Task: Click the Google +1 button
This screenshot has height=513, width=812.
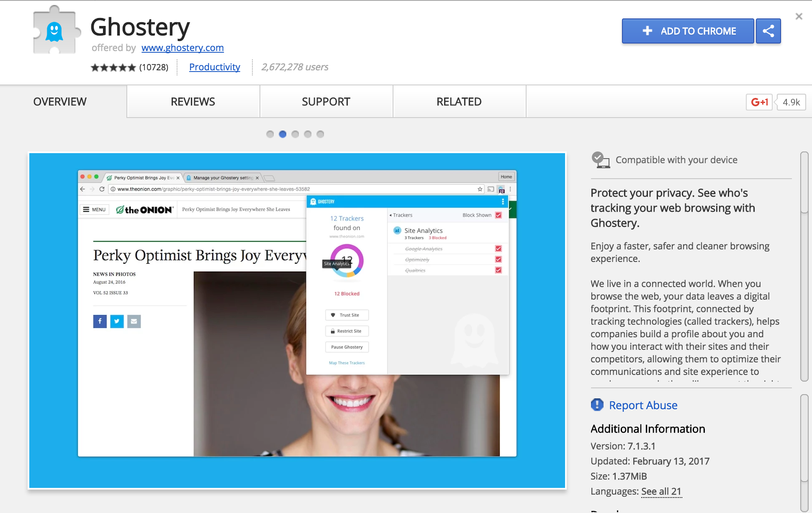Action: tap(759, 102)
